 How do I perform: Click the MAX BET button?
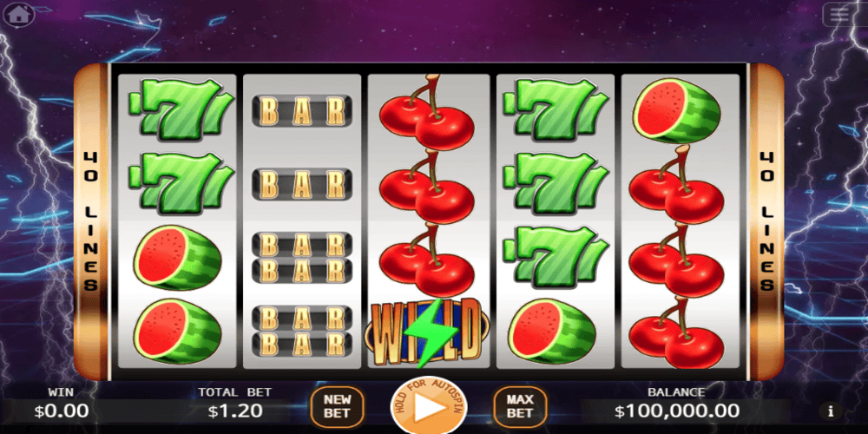click(x=520, y=406)
